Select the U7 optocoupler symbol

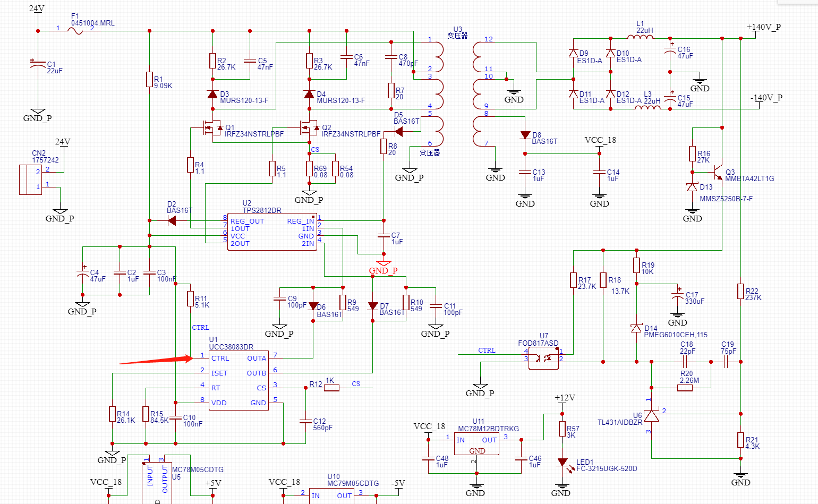coord(543,358)
